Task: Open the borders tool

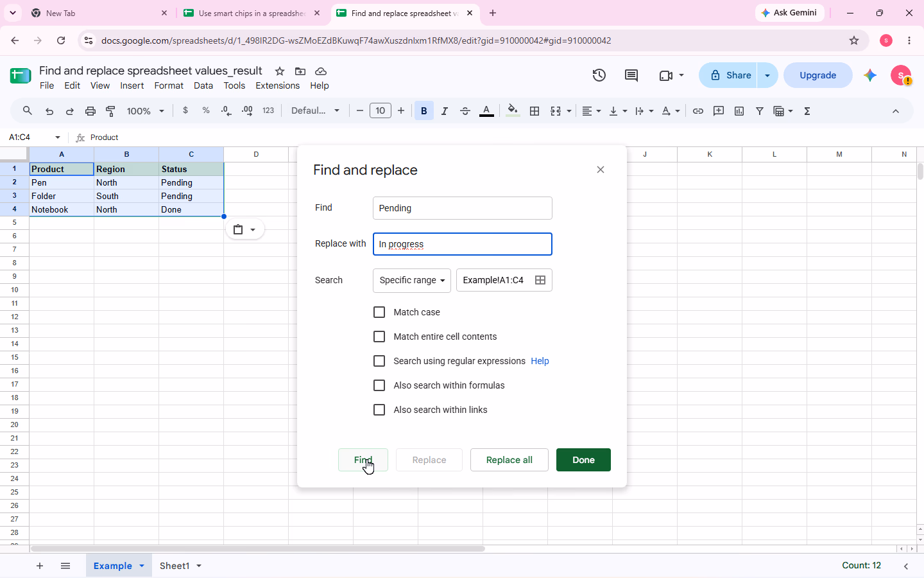Action: [535, 111]
